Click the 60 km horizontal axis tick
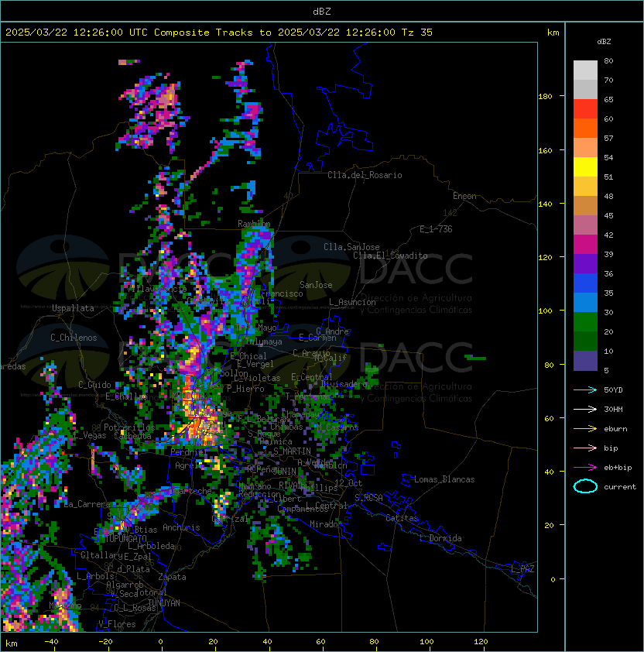Image resolution: width=644 pixels, height=652 pixels. (320, 642)
